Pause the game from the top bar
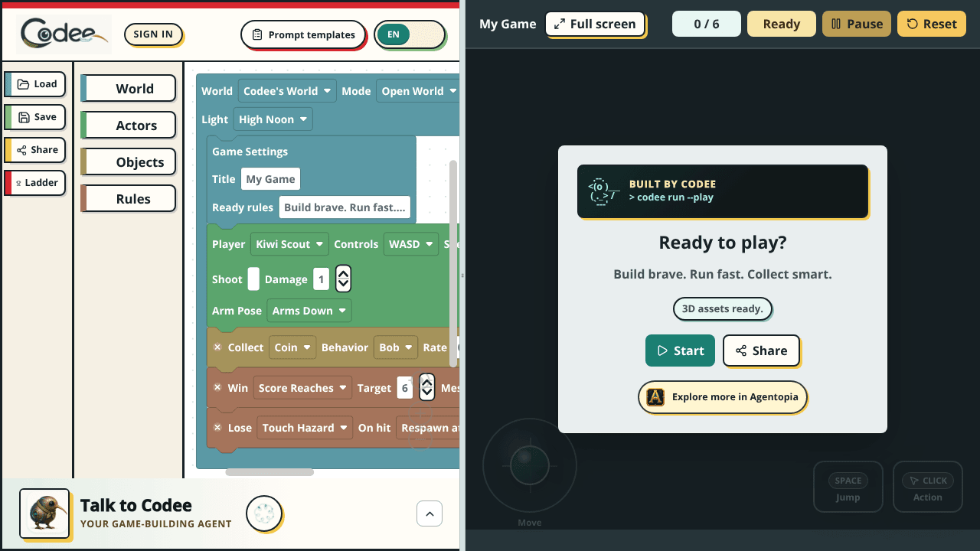 click(x=857, y=24)
